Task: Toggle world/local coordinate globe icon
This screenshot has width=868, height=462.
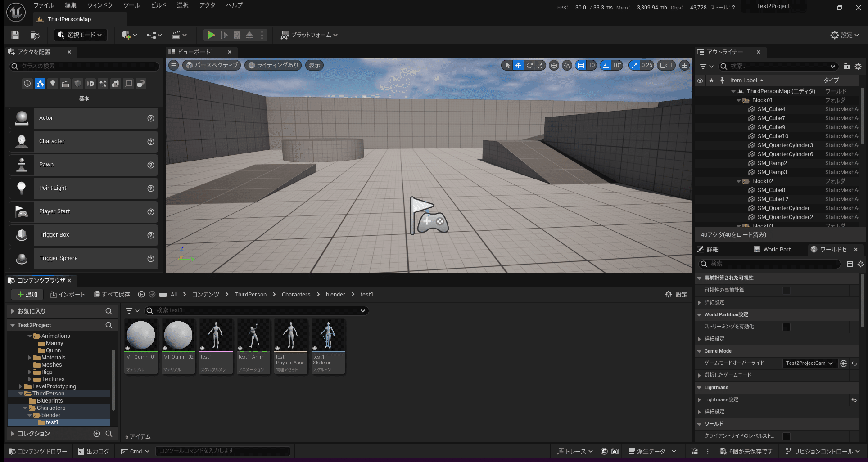Action: 554,65
